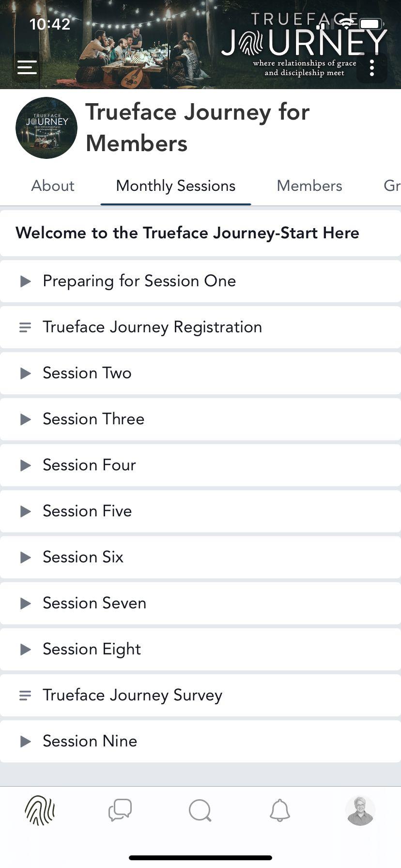Tap the Trueface Journey Registration list icon
This screenshot has height=868, width=401.
(x=25, y=327)
